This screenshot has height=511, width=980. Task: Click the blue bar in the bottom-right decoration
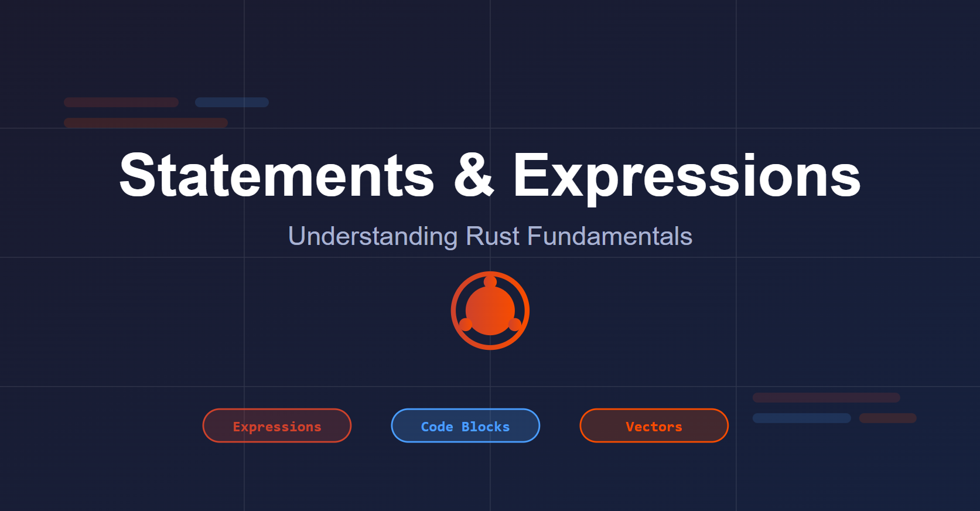pos(801,418)
